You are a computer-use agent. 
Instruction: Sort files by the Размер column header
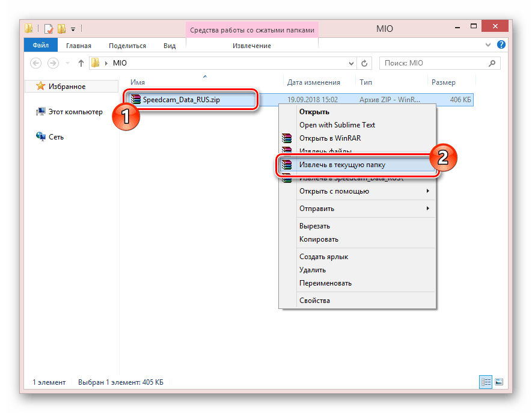[x=443, y=82]
